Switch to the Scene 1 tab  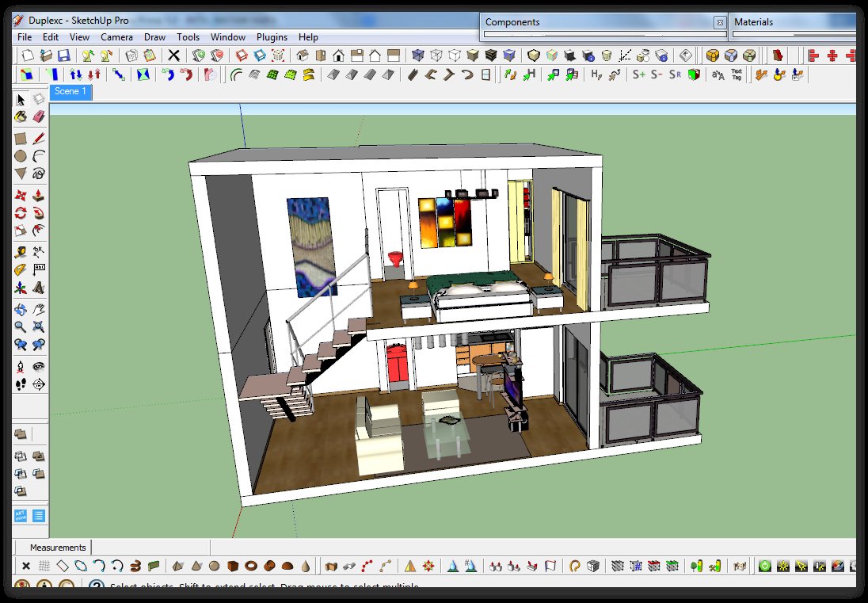point(70,92)
